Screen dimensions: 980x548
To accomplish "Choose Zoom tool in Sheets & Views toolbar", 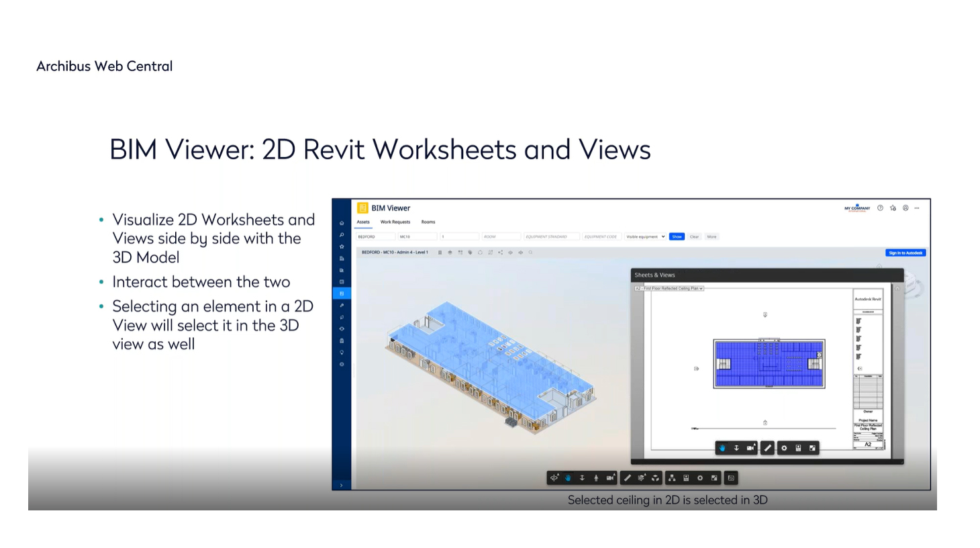I will click(x=736, y=448).
